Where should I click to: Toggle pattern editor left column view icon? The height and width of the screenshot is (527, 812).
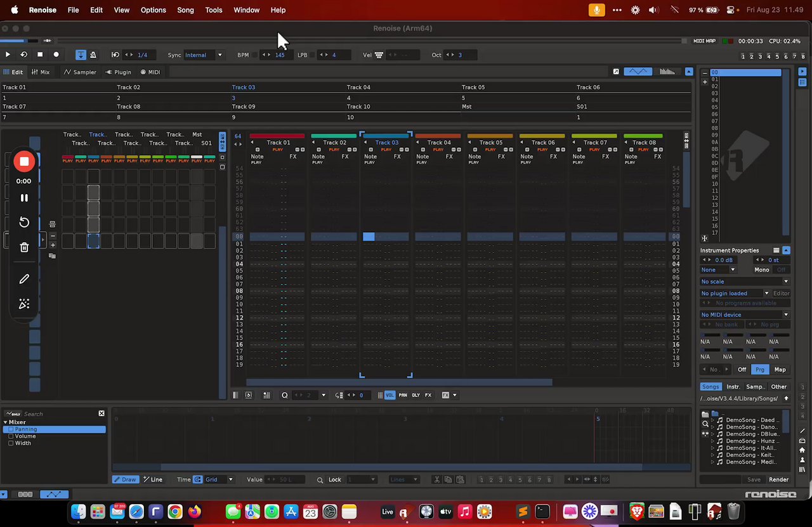[235, 395]
